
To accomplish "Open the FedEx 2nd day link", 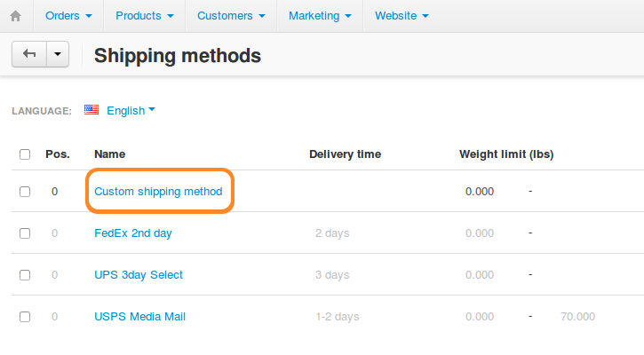I will [133, 233].
